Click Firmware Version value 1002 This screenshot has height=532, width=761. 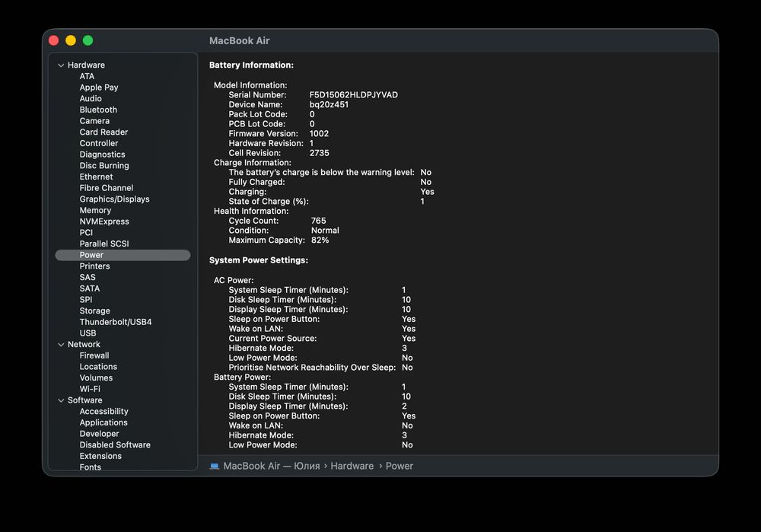tap(320, 133)
